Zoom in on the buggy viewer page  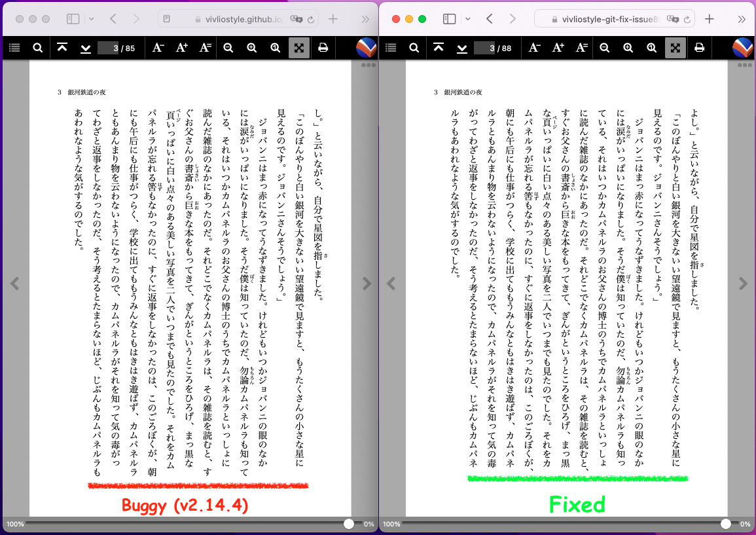(252, 47)
